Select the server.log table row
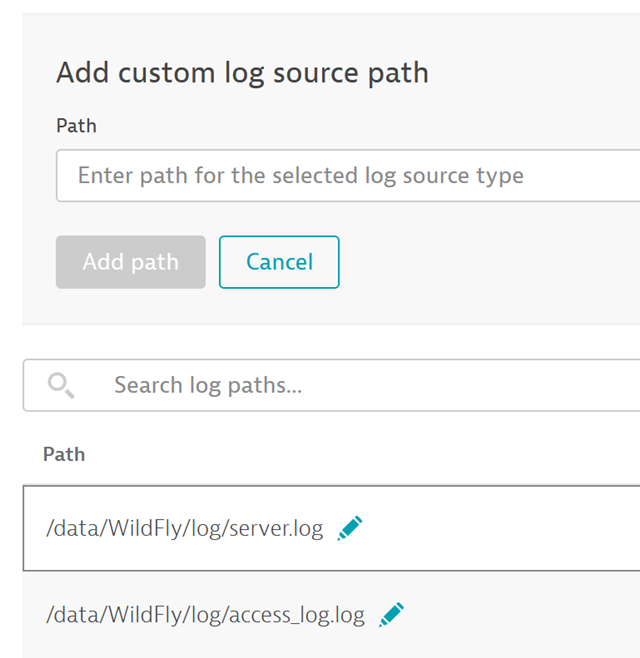 (332, 528)
